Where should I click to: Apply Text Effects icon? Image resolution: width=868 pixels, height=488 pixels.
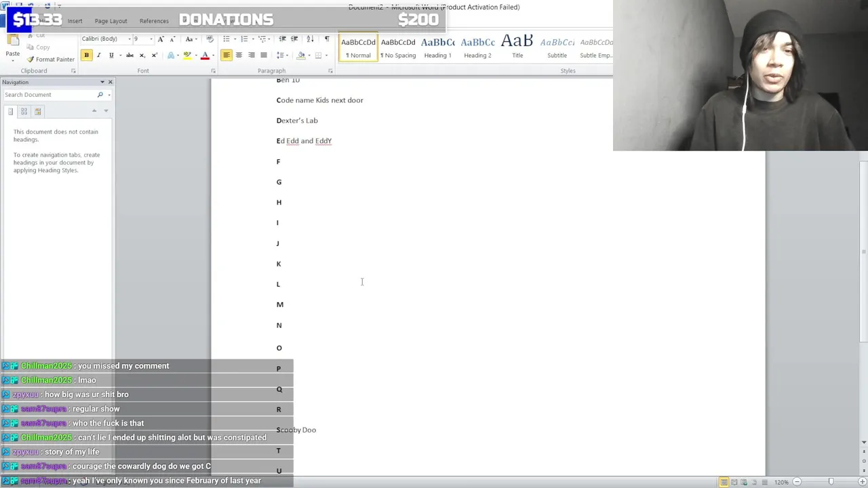click(172, 55)
